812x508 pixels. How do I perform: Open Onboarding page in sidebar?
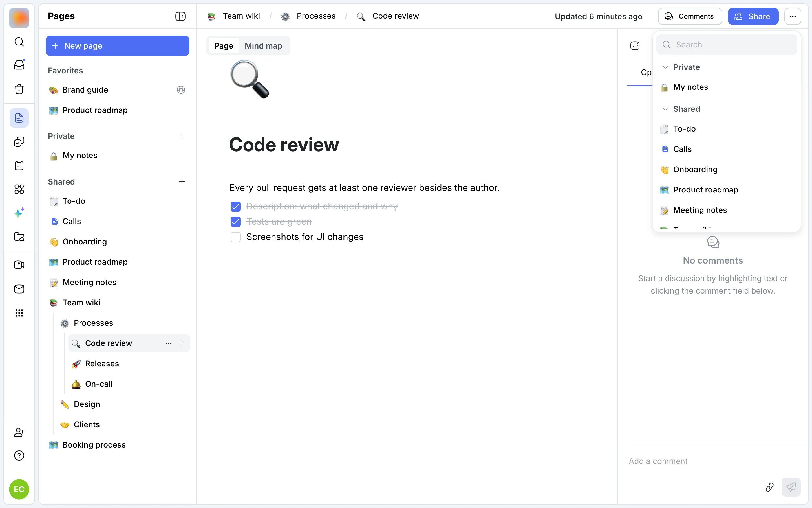coord(118,242)
